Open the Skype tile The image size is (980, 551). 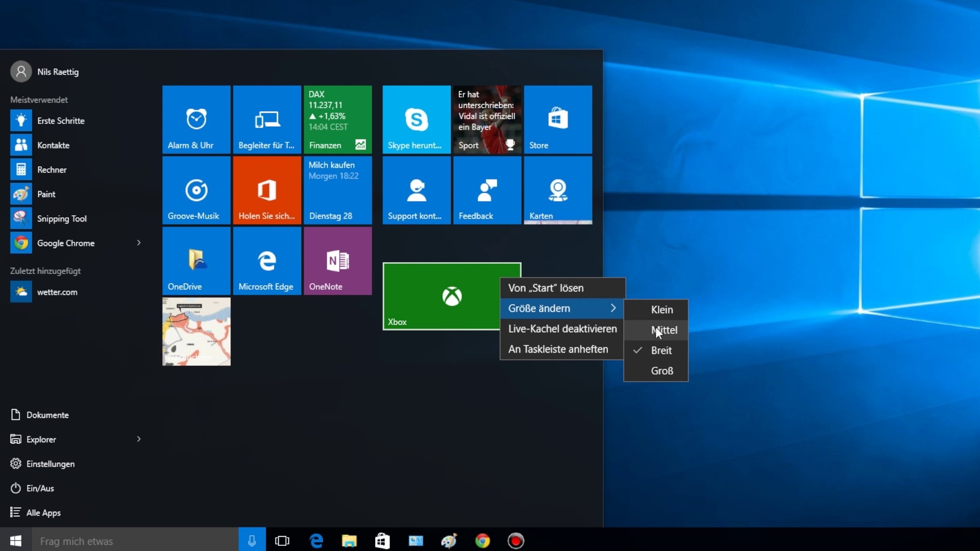click(416, 120)
